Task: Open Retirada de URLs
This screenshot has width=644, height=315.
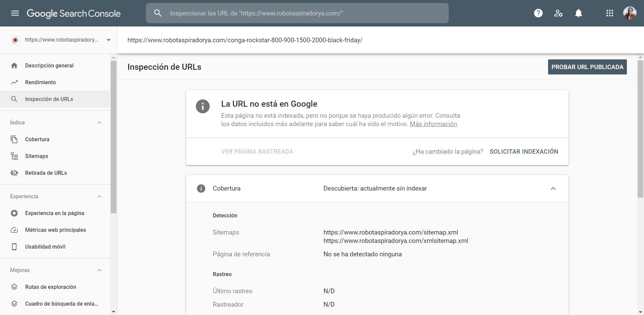Action: pyautogui.click(x=55, y=173)
